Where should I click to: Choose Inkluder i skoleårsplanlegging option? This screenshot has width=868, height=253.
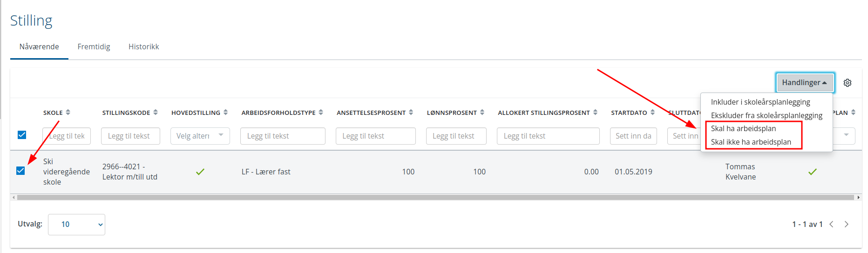[760, 102]
